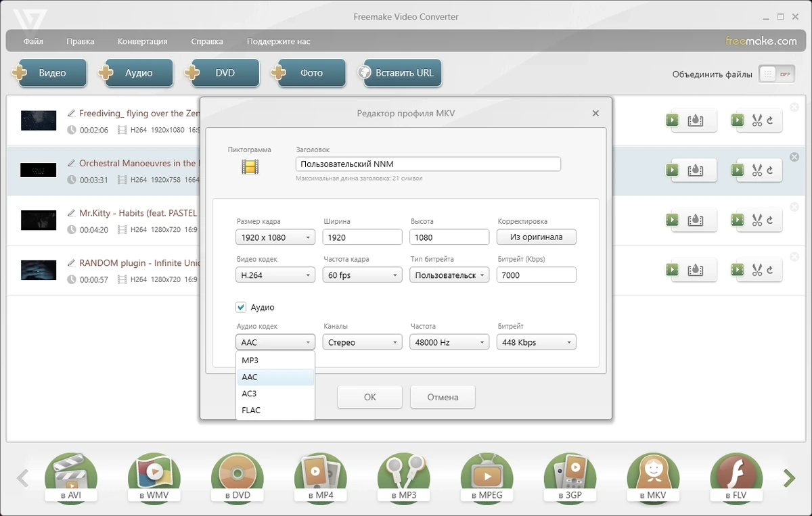Image resolution: width=812 pixels, height=516 pixels.
Task: Choose the WMV output format icon
Action: 154,479
